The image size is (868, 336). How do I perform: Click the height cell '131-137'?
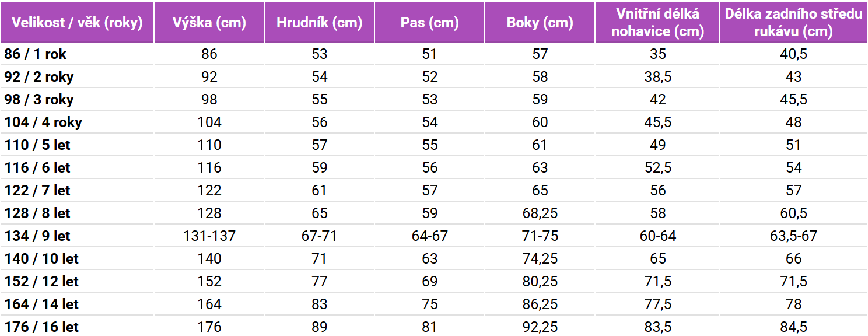point(209,236)
